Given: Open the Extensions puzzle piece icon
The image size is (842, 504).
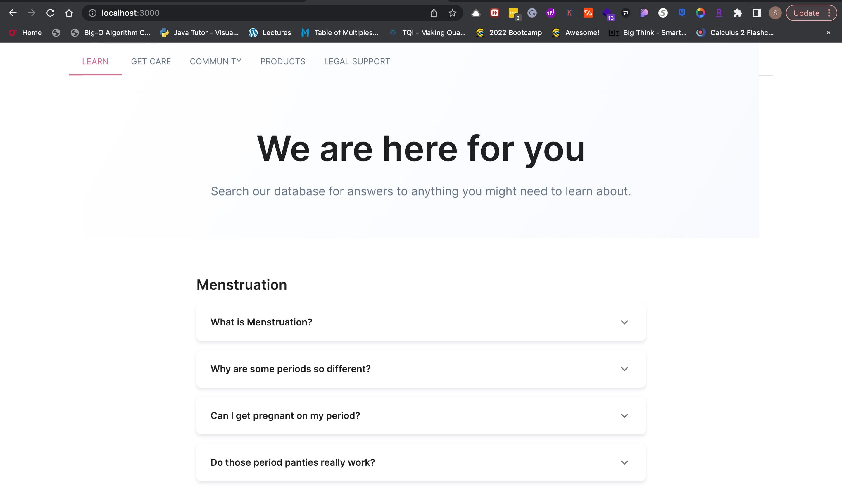Looking at the screenshot, I should [737, 13].
